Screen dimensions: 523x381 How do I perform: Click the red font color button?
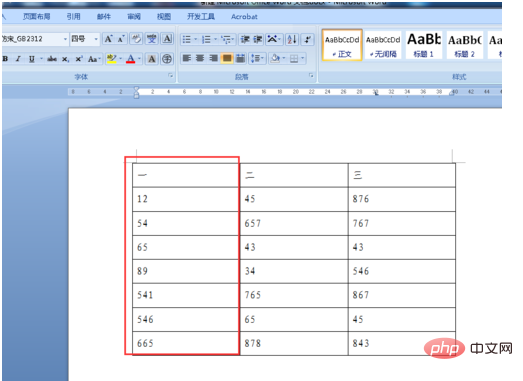[131, 59]
